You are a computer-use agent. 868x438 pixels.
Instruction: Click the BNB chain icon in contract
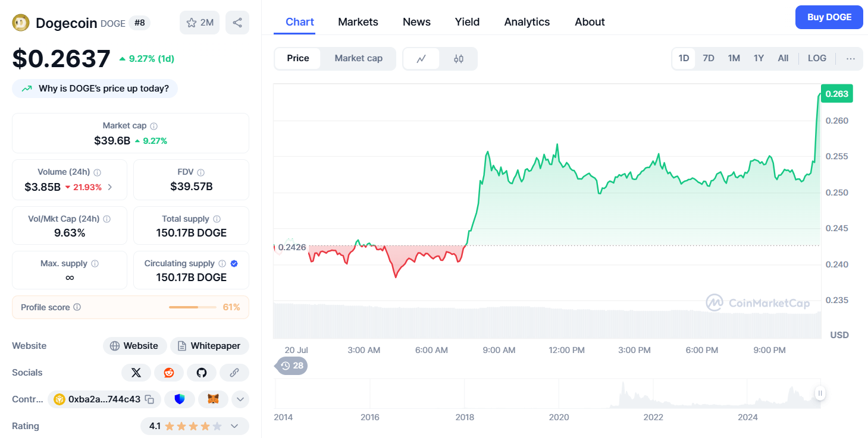[59, 399]
